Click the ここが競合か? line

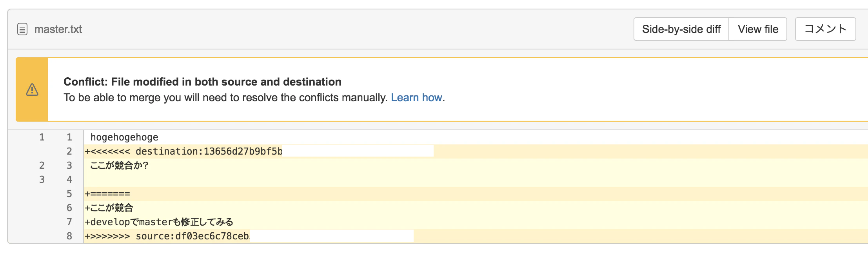(476, 166)
